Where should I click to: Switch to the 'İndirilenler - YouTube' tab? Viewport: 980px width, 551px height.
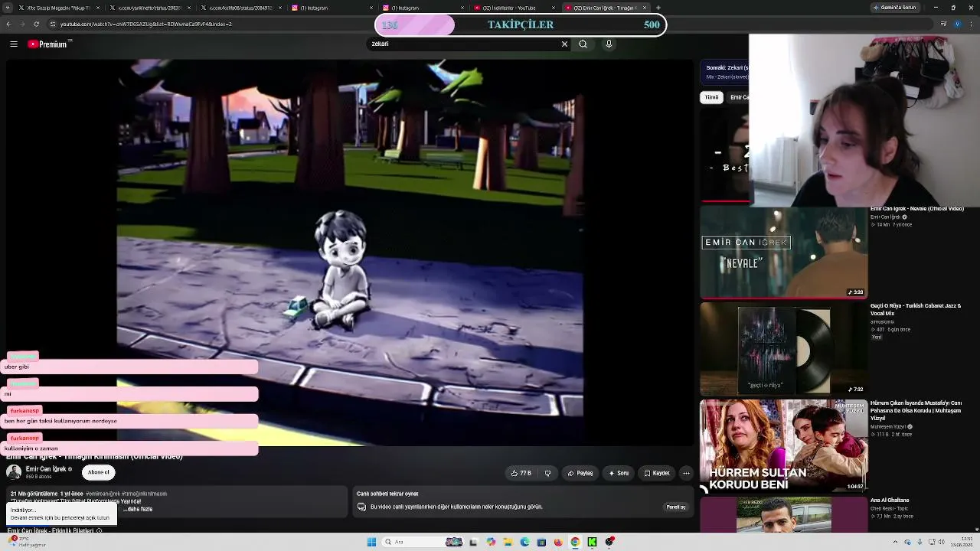[x=513, y=8]
